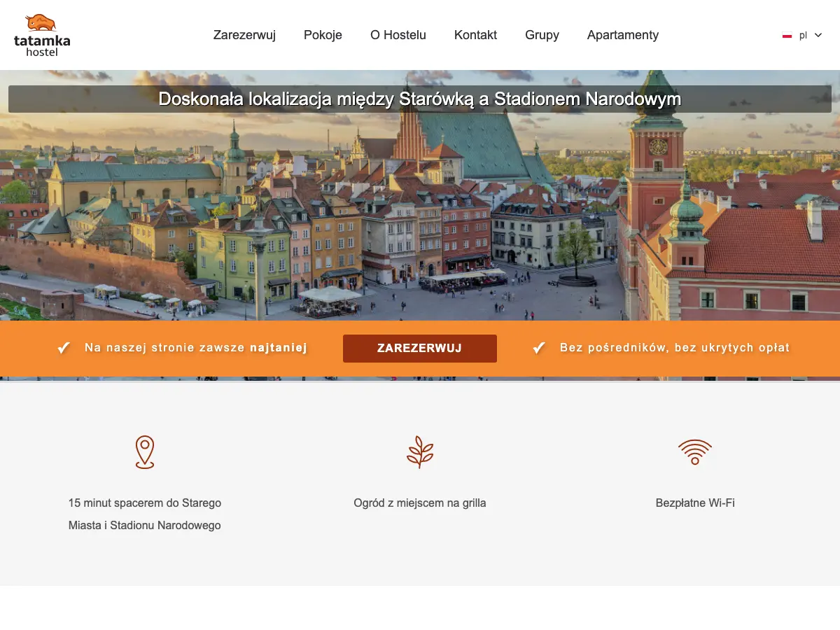The image size is (840, 630).
Task: Click the Wi-Fi signal icon
Action: 695,452
